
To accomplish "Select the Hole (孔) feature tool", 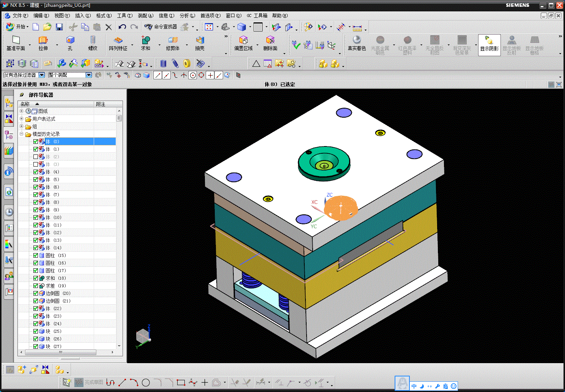I will coord(70,40).
